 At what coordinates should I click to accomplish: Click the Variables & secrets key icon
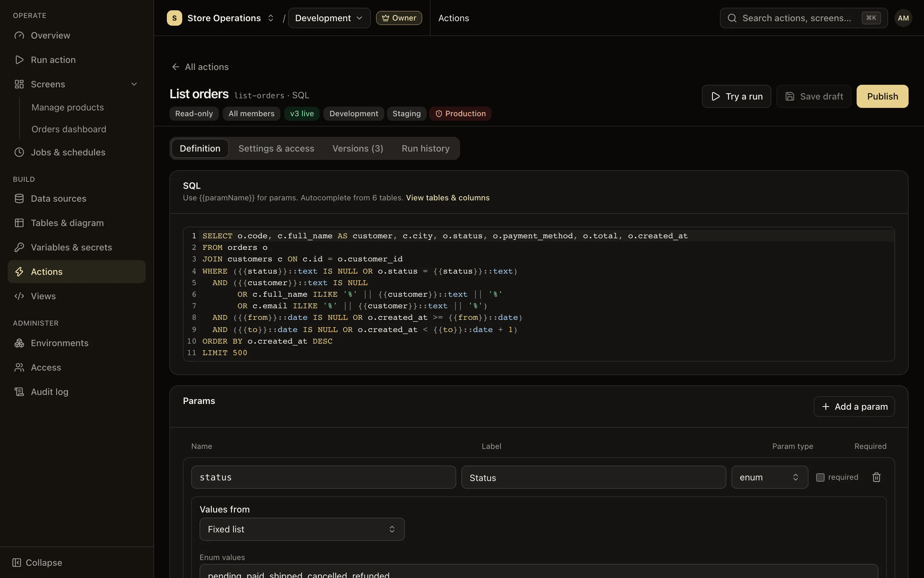pos(19,247)
